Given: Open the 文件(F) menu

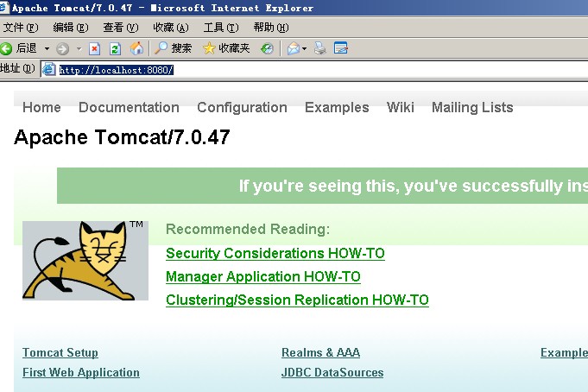Looking at the screenshot, I should (x=21, y=28).
